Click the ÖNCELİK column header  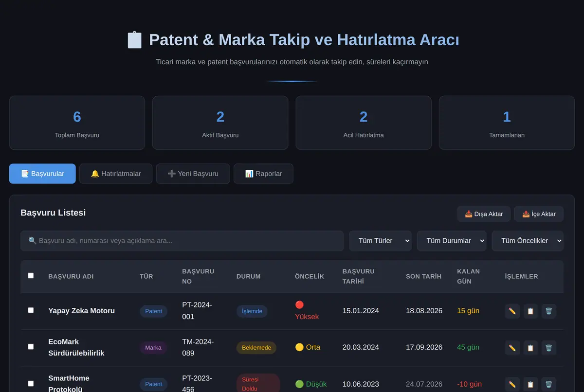310,276
